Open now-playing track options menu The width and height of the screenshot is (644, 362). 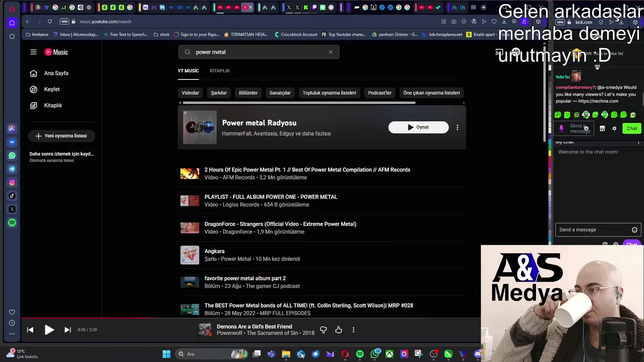353,330
